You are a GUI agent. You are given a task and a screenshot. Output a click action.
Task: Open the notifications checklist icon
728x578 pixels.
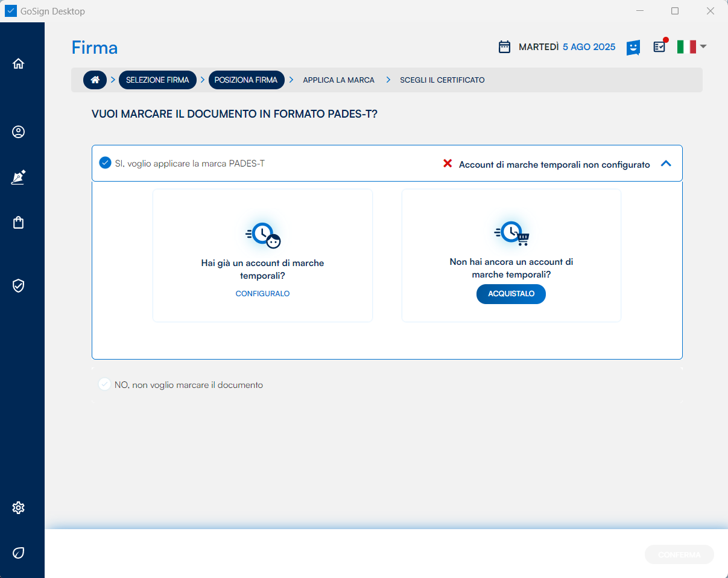tap(660, 46)
